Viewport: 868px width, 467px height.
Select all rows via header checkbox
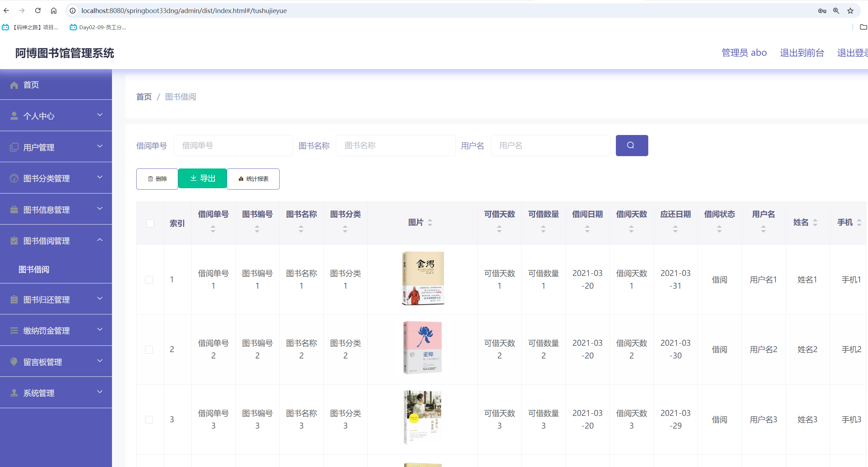tap(150, 223)
